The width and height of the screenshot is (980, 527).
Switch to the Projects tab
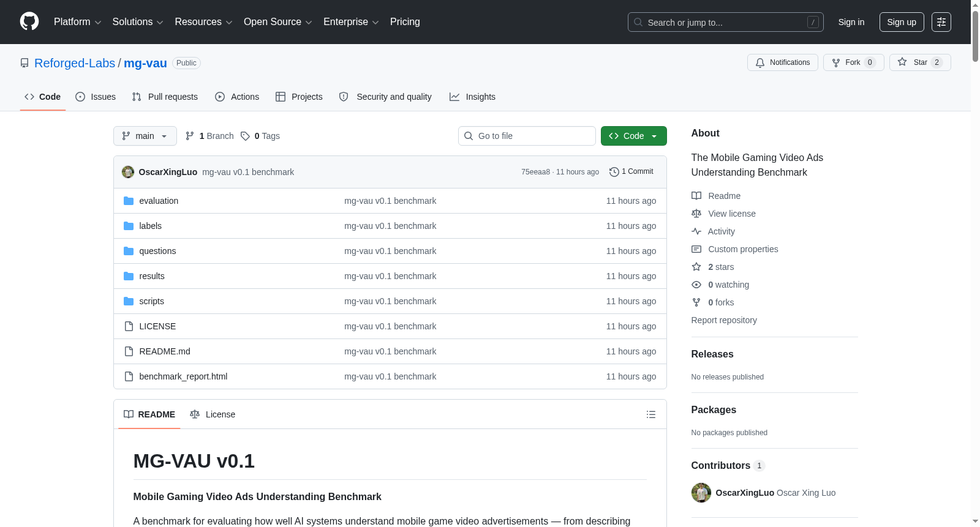pyautogui.click(x=299, y=97)
